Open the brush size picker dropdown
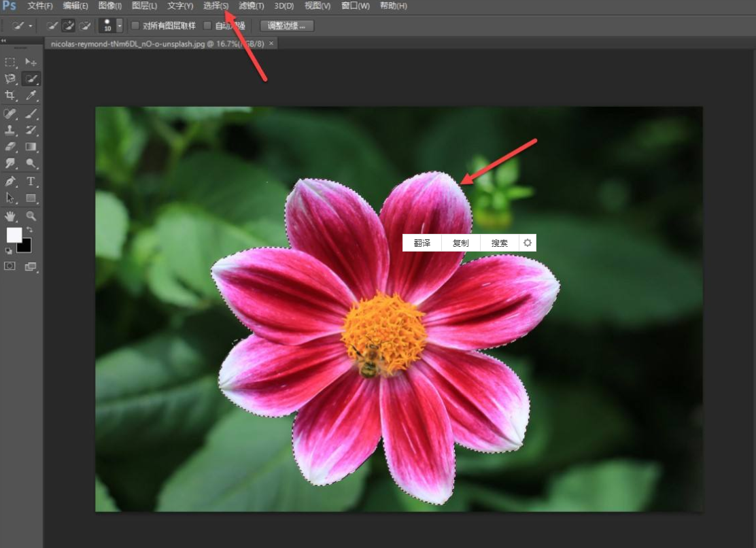The height and width of the screenshot is (548, 756). click(120, 26)
